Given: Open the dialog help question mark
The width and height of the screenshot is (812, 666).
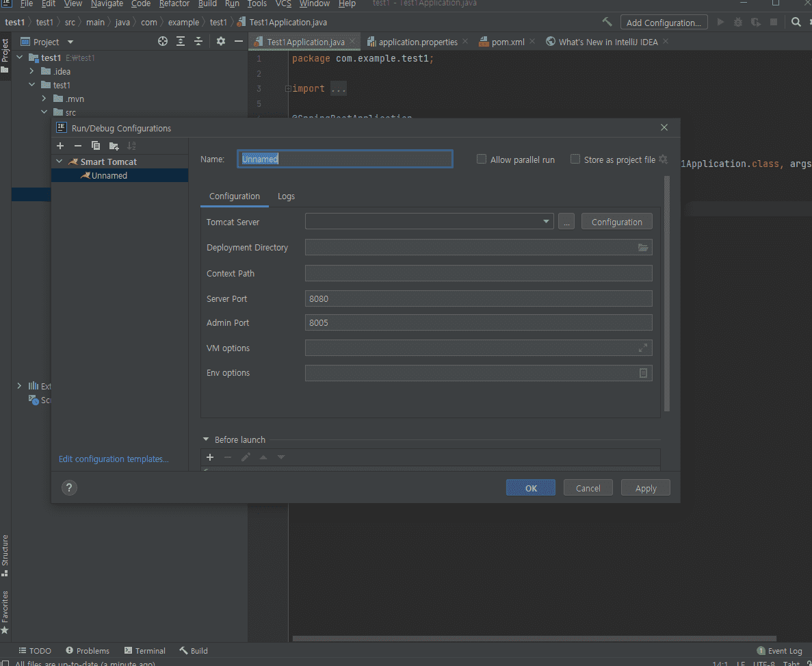Looking at the screenshot, I should coord(69,488).
